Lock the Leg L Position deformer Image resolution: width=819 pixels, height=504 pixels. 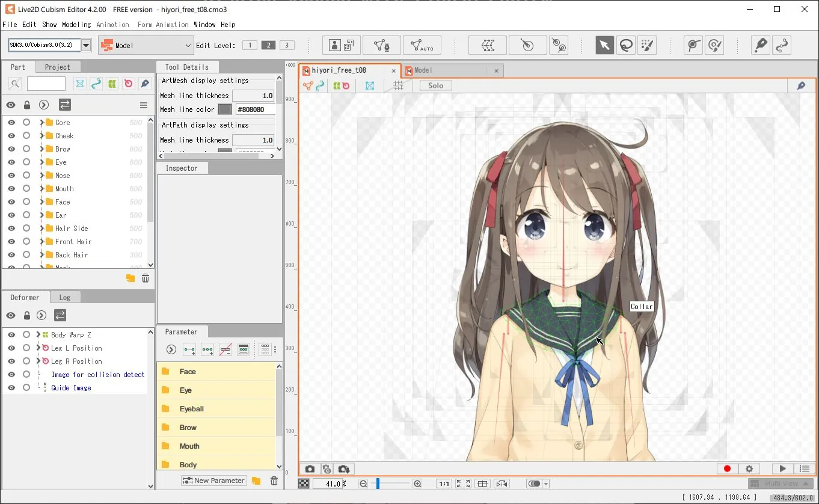point(26,348)
